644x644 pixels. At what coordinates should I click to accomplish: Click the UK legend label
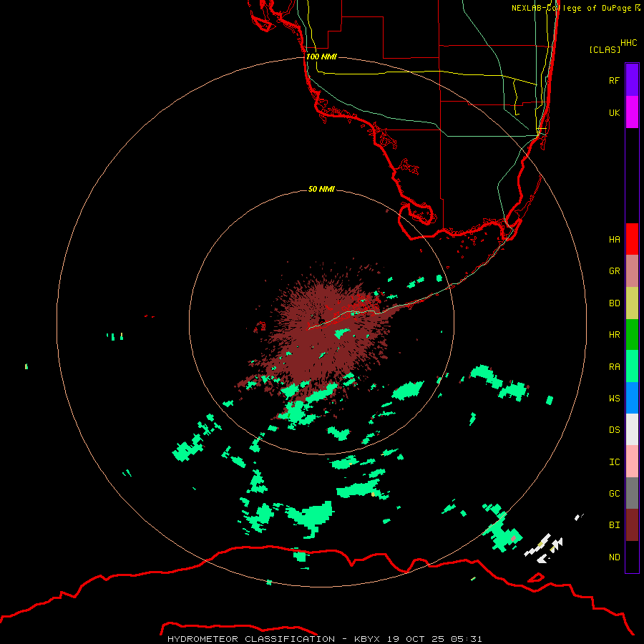[614, 112]
